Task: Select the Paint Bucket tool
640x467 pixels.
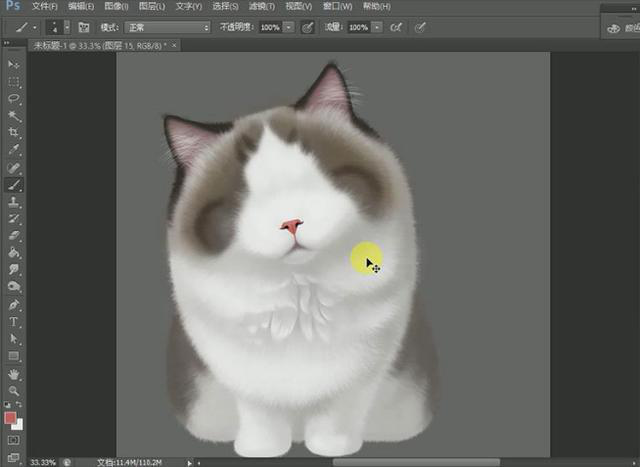Action: point(14,253)
